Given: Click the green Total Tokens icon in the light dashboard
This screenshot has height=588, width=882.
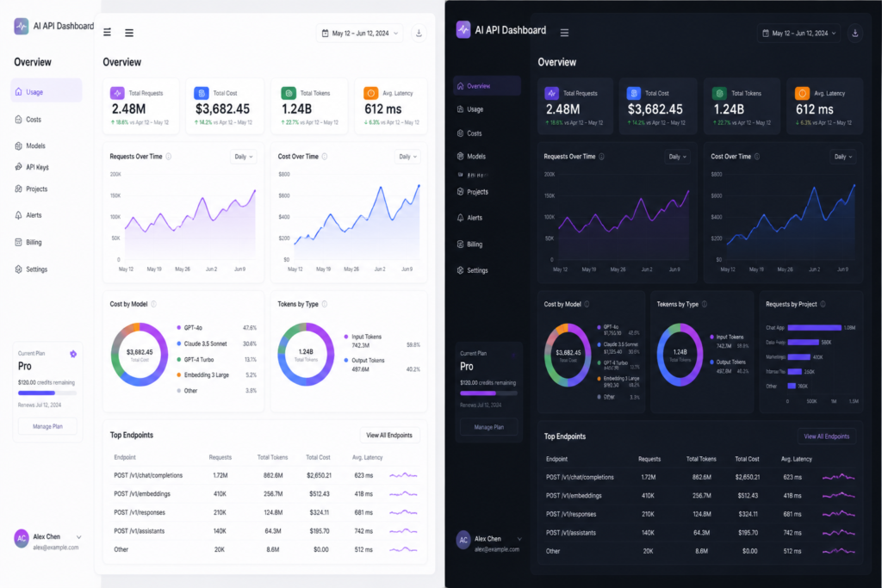Looking at the screenshot, I should pos(289,93).
